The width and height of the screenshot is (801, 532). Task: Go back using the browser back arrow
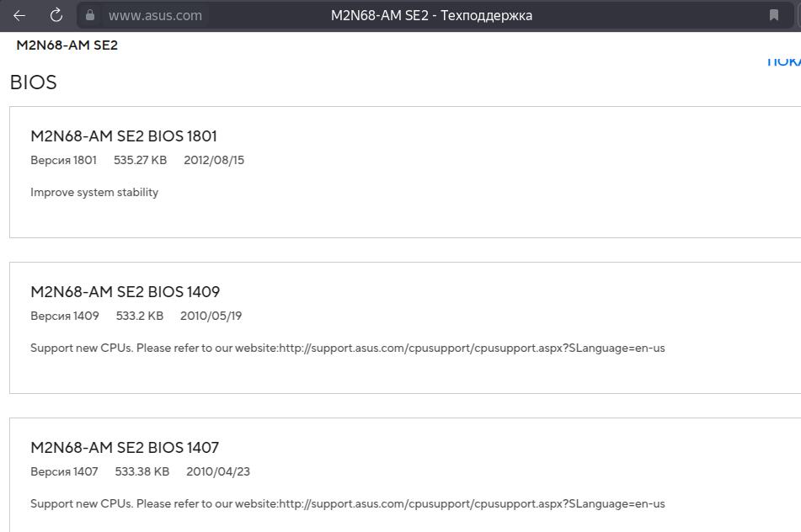coord(19,15)
